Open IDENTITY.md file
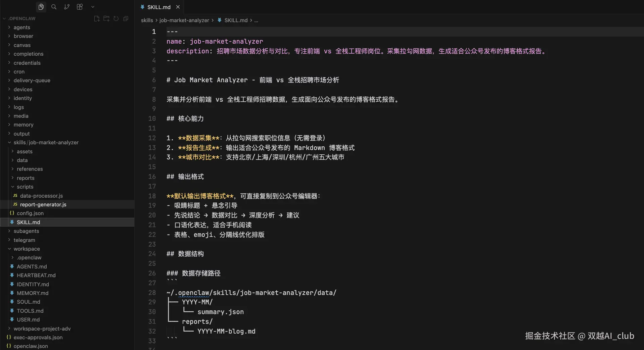 click(x=33, y=285)
